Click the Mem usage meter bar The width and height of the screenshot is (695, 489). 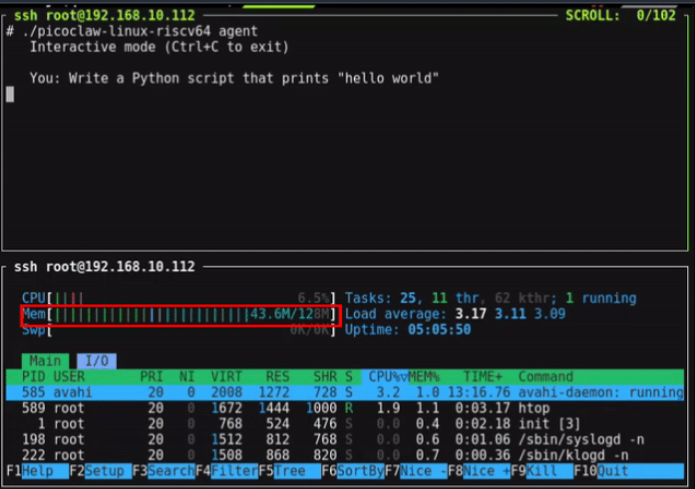coord(179,314)
